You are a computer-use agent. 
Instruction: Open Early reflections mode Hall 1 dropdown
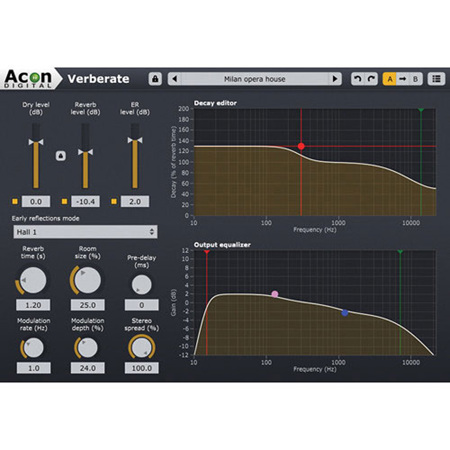coord(85,232)
